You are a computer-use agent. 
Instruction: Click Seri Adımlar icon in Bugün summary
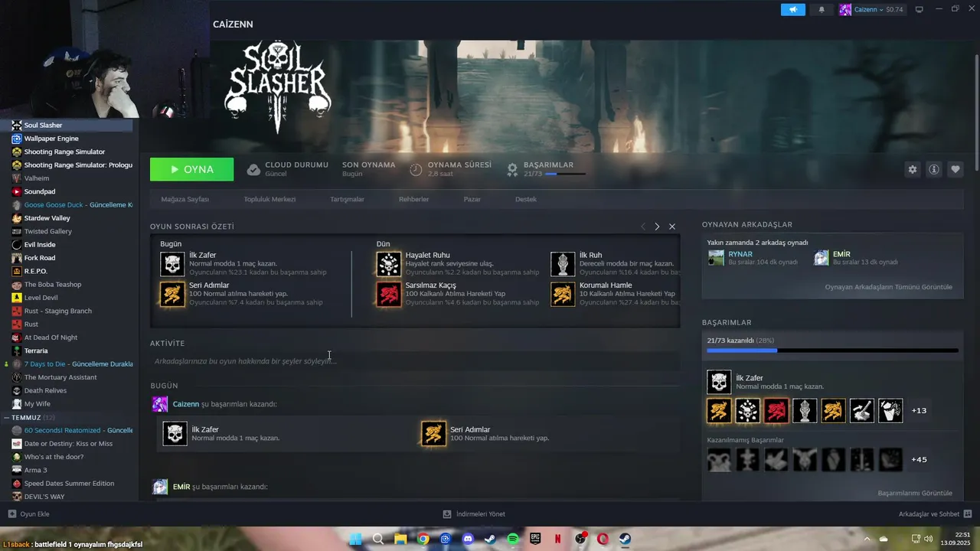point(172,294)
